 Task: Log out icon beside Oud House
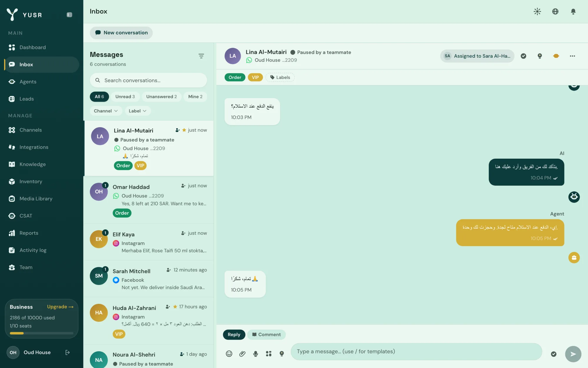pos(67,352)
